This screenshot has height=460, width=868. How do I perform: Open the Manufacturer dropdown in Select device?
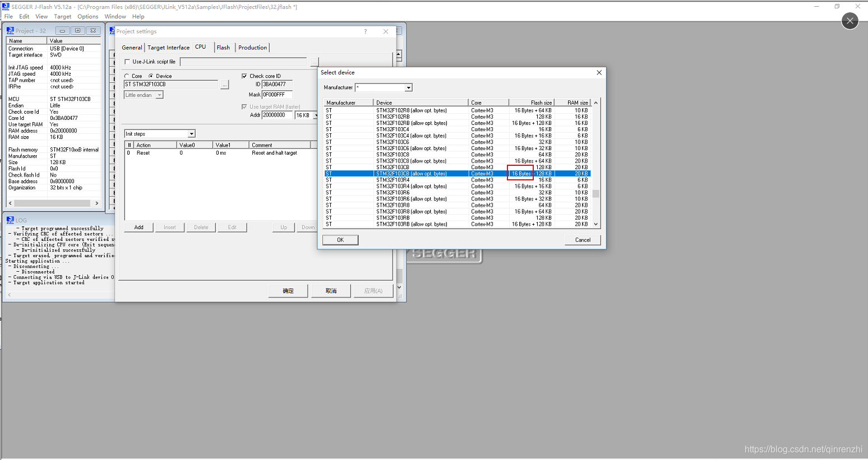pyautogui.click(x=408, y=87)
